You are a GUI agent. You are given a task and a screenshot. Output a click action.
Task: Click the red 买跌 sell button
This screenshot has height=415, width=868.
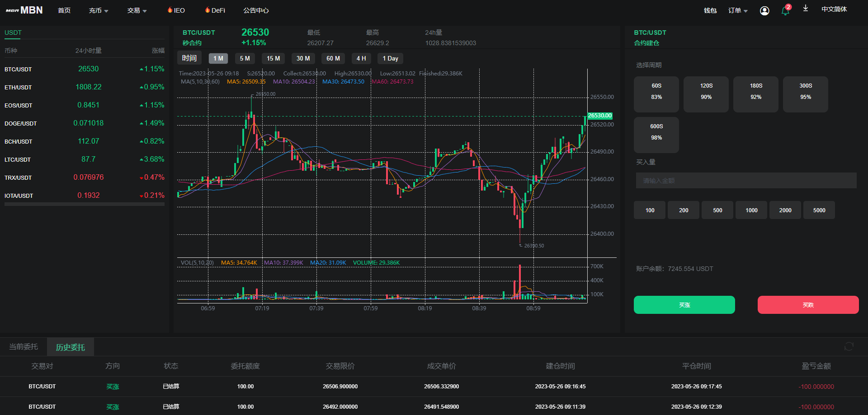coord(808,305)
